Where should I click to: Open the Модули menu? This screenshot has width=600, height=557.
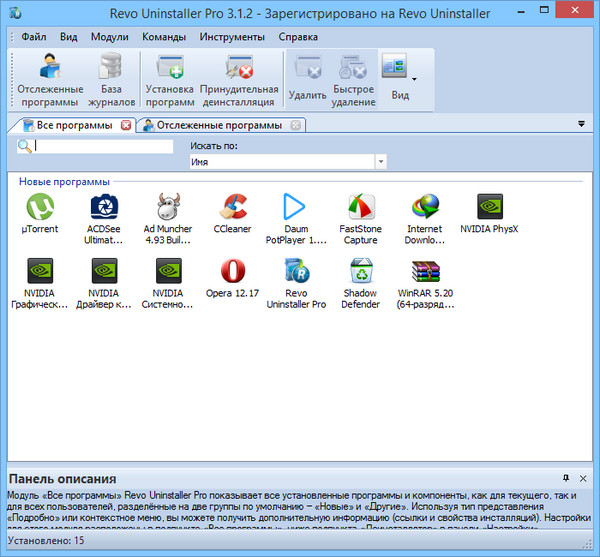109,37
